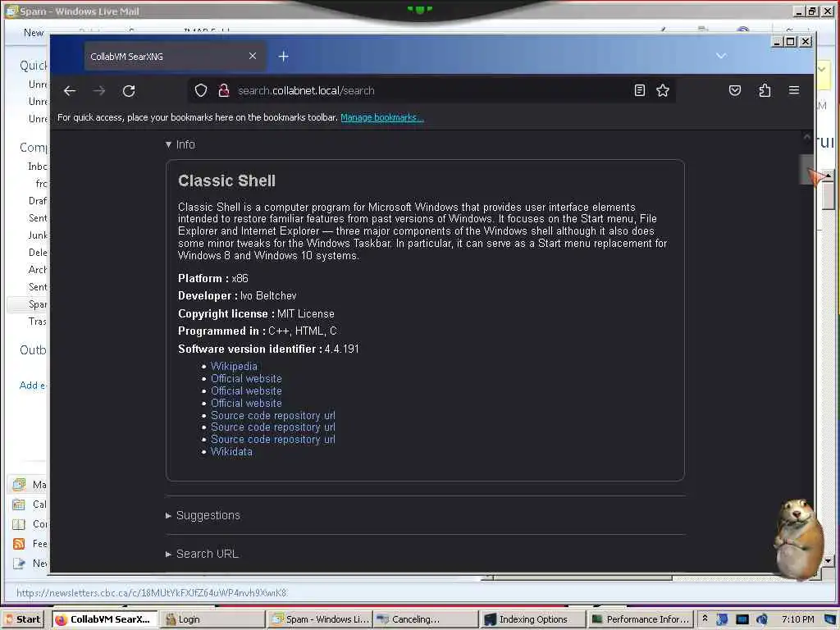Reload the current search page

coord(129,91)
